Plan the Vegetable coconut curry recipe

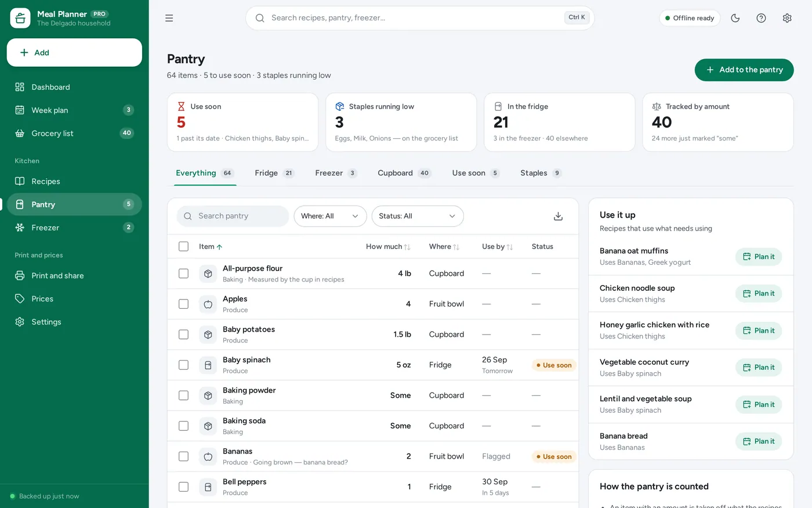(x=759, y=368)
